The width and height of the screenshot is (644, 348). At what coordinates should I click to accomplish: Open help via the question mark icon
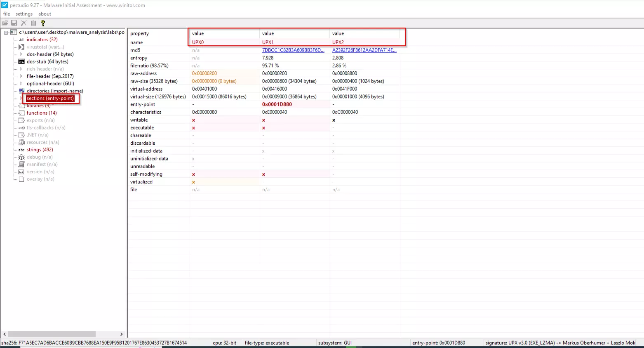[43, 23]
